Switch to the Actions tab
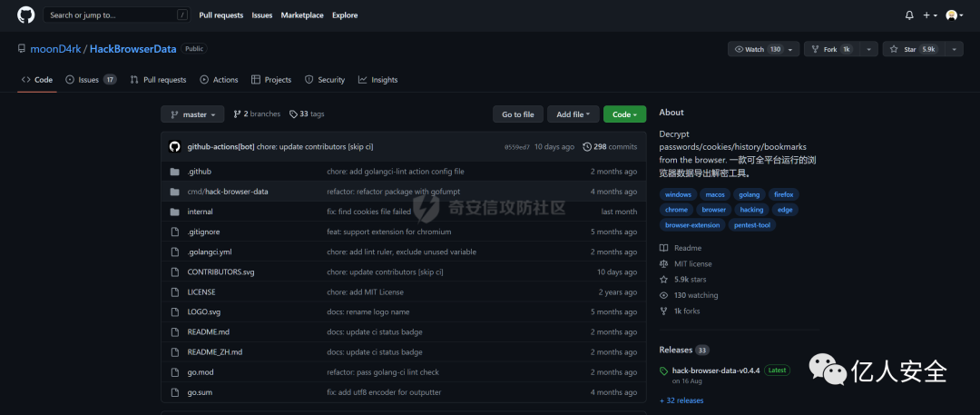The image size is (980, 415). pyautogui.click(x=219, y=80)
